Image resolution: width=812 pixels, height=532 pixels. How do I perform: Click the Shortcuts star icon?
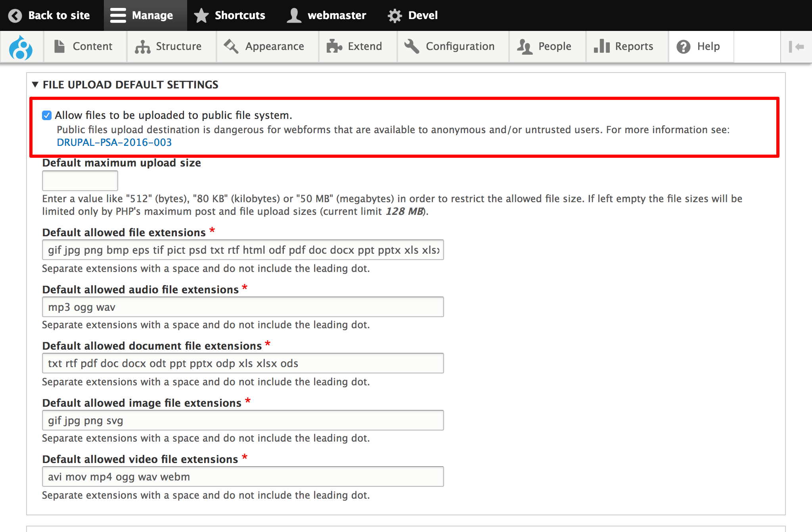coord(201,15)
